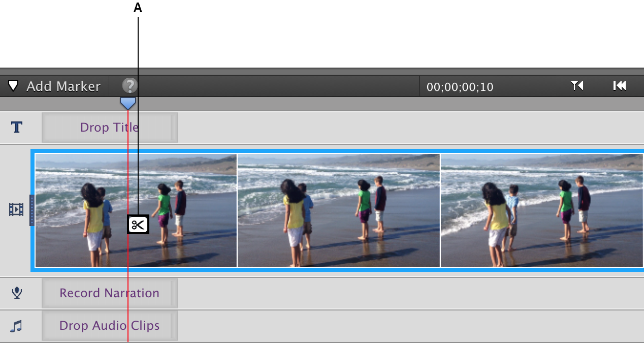This screenshot has height=343, width=644.
Task: Click Record Narration on the narration track
Action: [109, 293]
